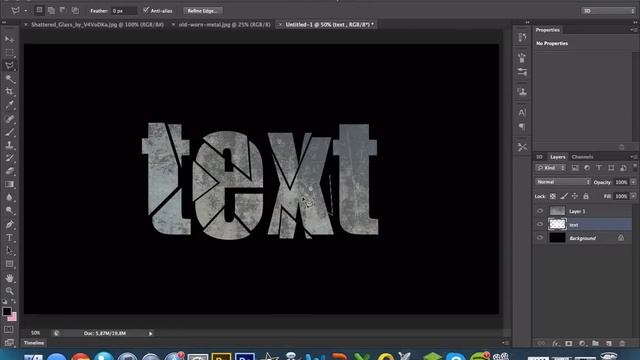Switch to Shattered_Glass document tab
640x360 pixels.
[98, 24]
